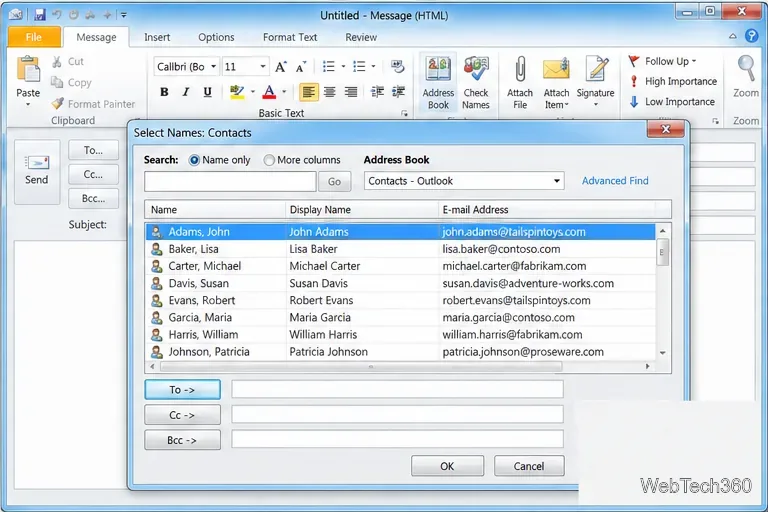Select the Format Painter tool
This screenshot has height=512, width=768.
93,104
